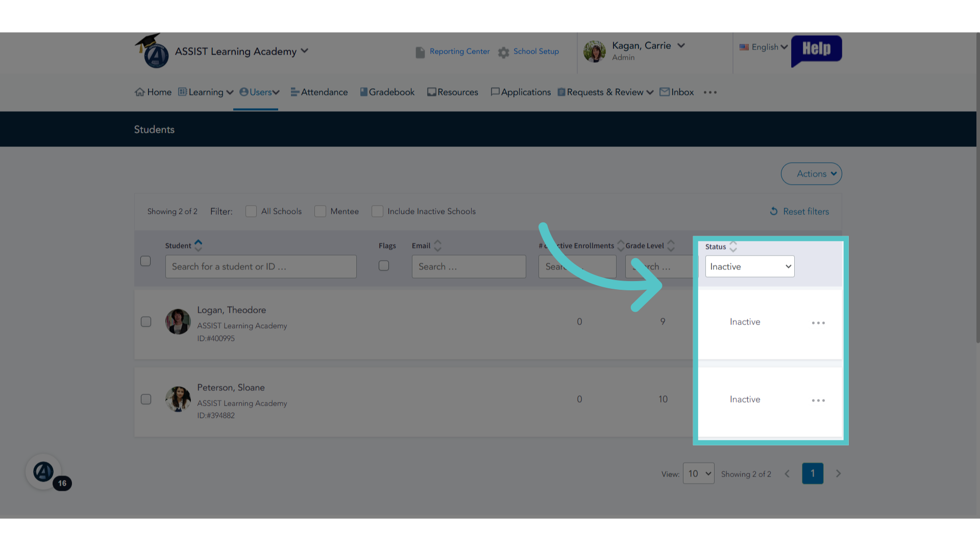Click the Search for a student or ID field

click(261, 267)
